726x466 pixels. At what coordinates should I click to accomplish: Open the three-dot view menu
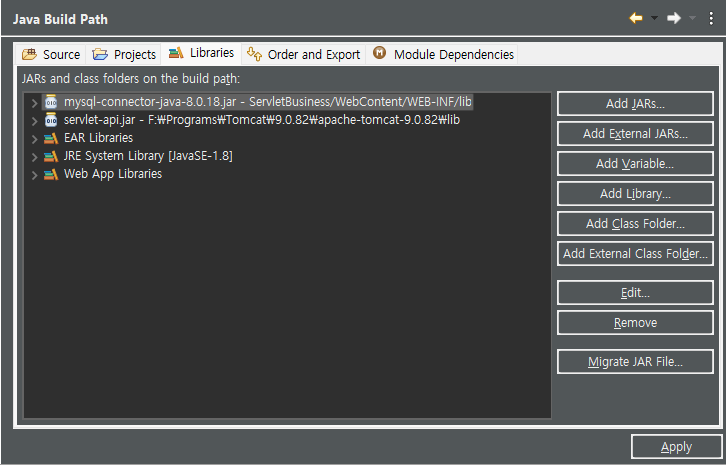(x=711, y=19)
